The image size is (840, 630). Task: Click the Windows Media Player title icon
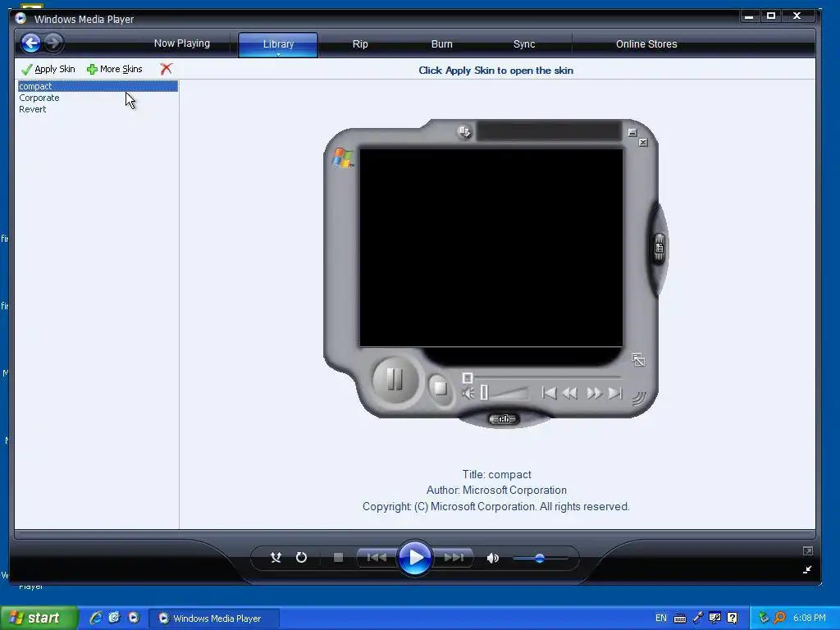[x=21, y=18]
